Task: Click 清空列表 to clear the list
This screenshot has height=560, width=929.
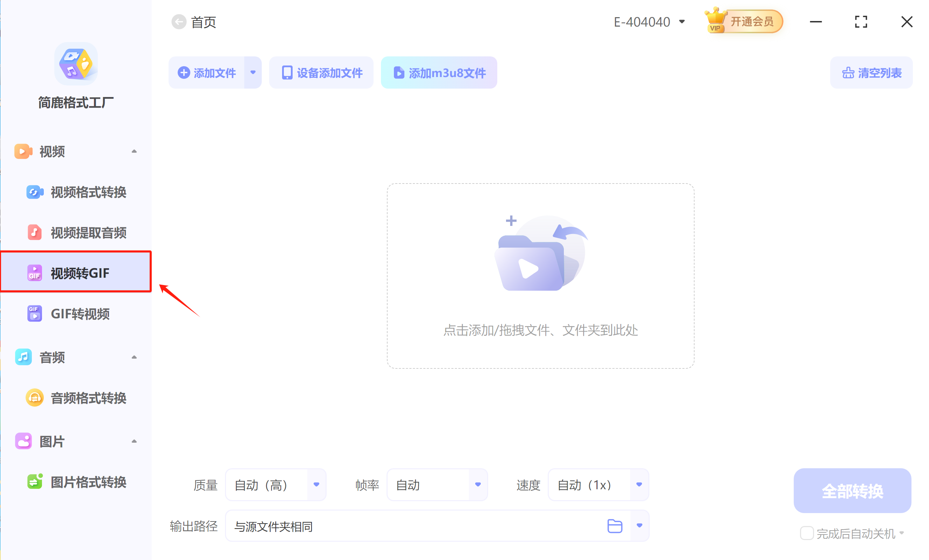Action: point(871,72)
